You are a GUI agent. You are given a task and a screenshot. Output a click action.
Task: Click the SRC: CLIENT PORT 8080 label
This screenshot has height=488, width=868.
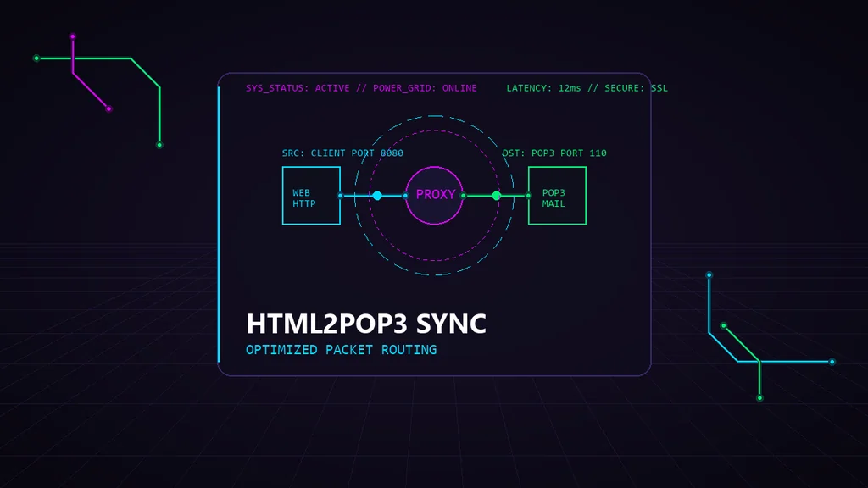pos(342,152)
